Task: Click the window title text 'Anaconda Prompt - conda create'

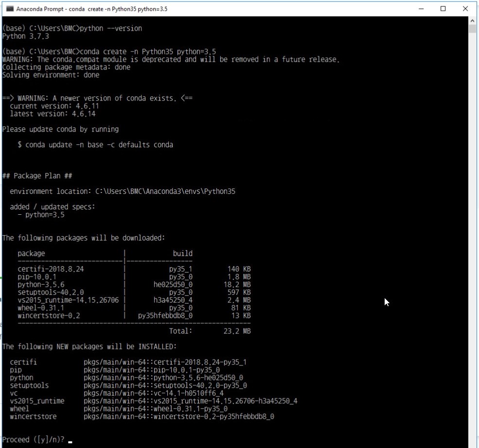Action: (60, 9)
